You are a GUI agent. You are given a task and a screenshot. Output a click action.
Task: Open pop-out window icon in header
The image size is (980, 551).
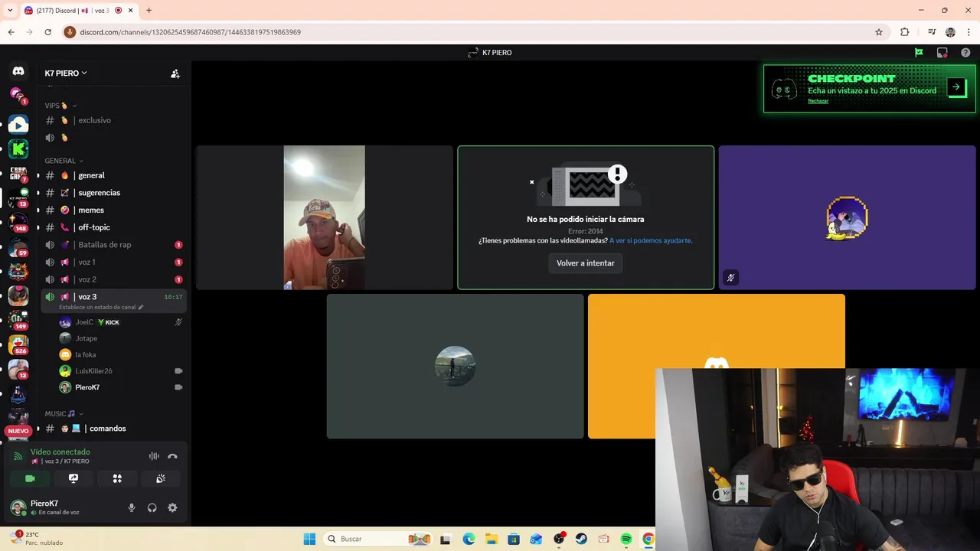tap(942, 53)
